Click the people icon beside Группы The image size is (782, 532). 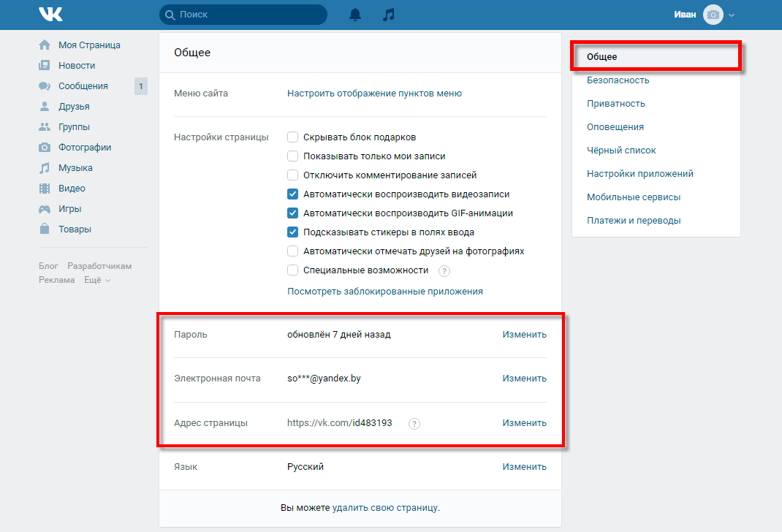[45, 126]
